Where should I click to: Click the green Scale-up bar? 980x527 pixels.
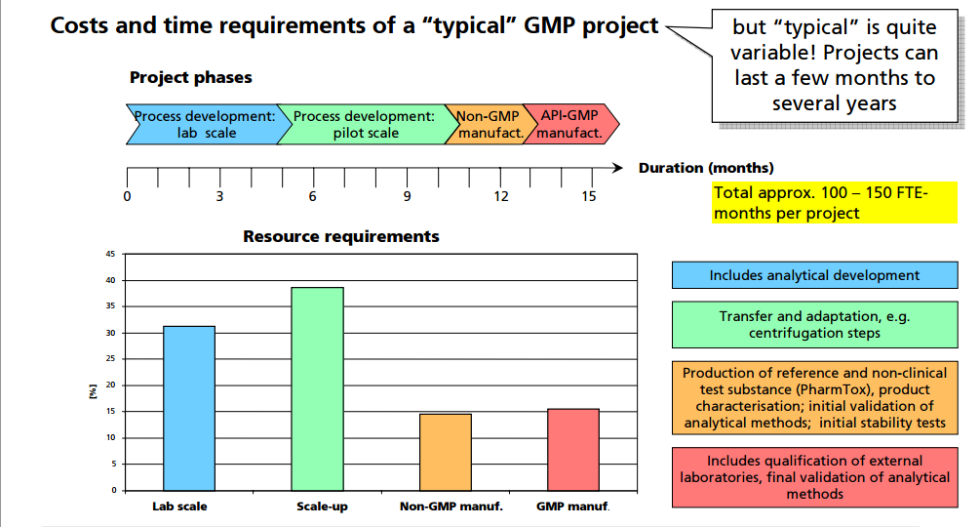(x=318, y=388)
